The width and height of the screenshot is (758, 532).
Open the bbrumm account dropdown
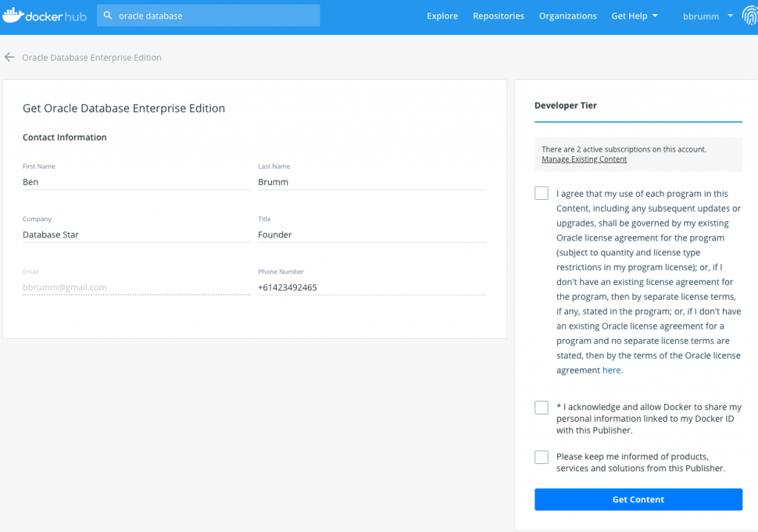(707, 16)
